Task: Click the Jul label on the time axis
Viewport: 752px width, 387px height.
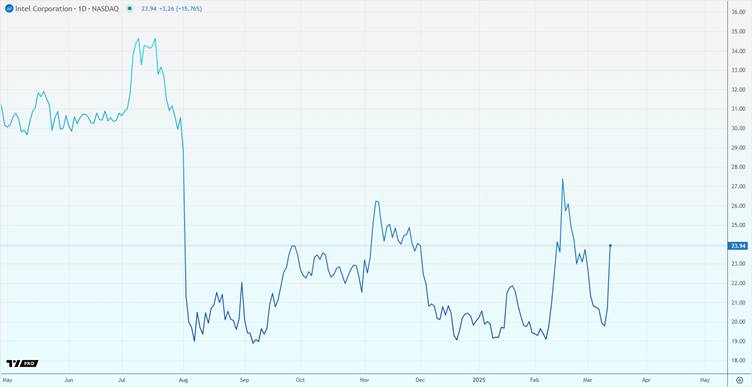Action: [122, 380]
